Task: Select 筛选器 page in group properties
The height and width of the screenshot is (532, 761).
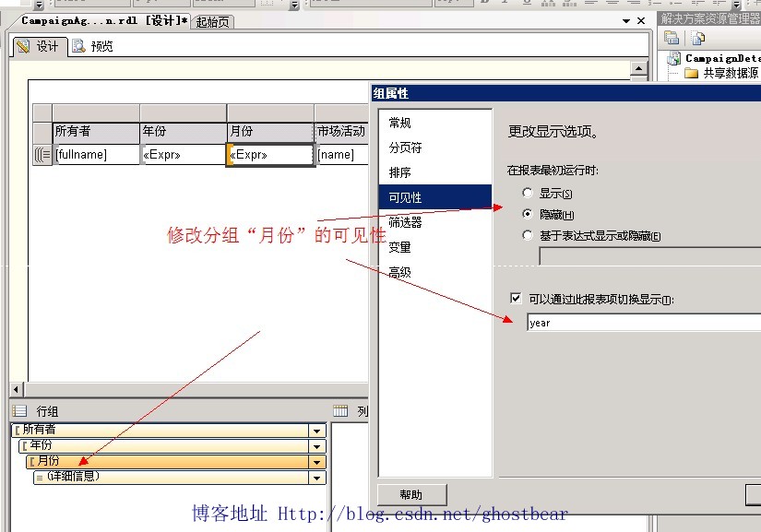Action: [x=405, y=222]
